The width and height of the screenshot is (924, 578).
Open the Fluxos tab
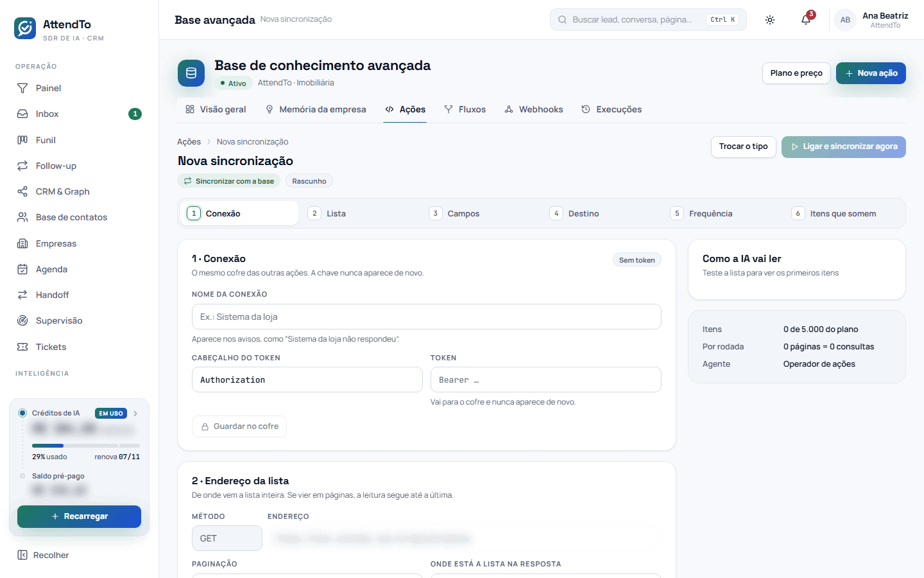point(465,109)
